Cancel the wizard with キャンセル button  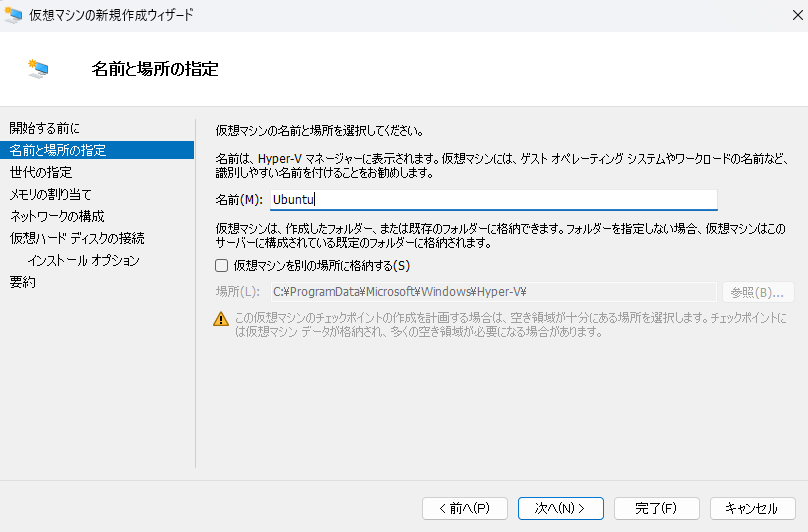click(752, 508)
